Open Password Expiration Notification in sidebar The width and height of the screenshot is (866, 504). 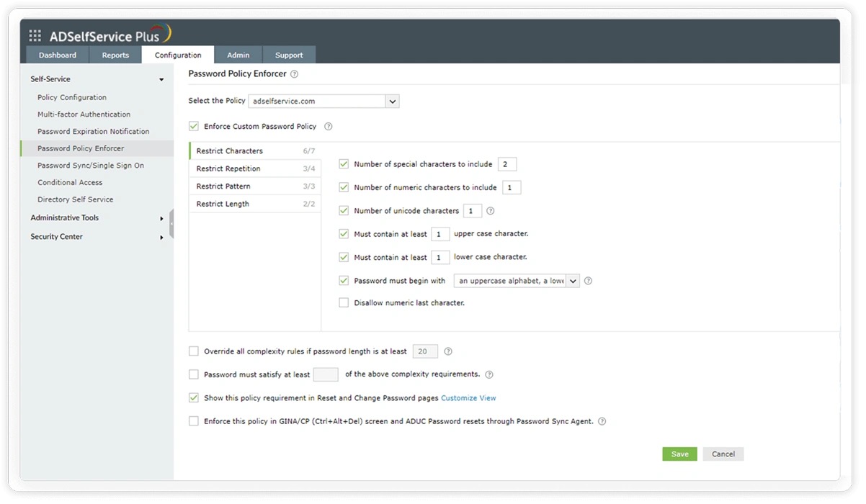[94, 132]
